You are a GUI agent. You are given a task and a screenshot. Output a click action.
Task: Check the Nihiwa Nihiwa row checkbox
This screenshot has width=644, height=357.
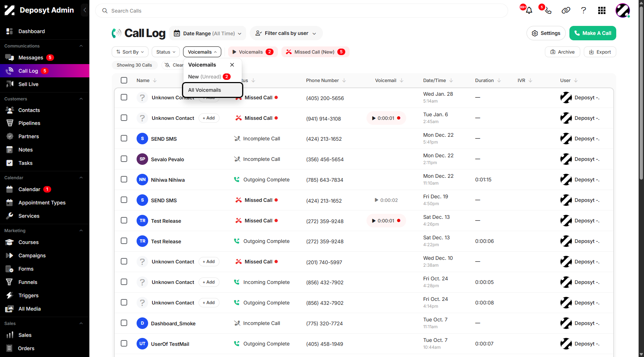[x=124, y=179]
